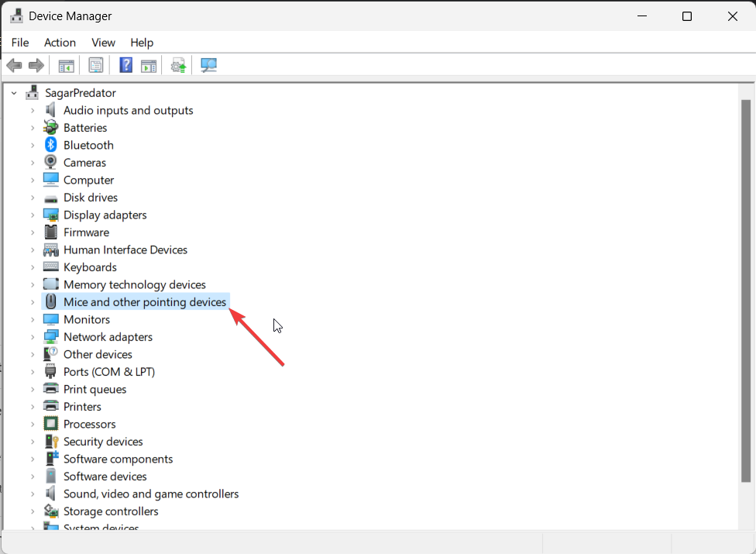Click the Audio inputs speaker icon
This screenshot has width=756, height=554.
tap(50, 110)
